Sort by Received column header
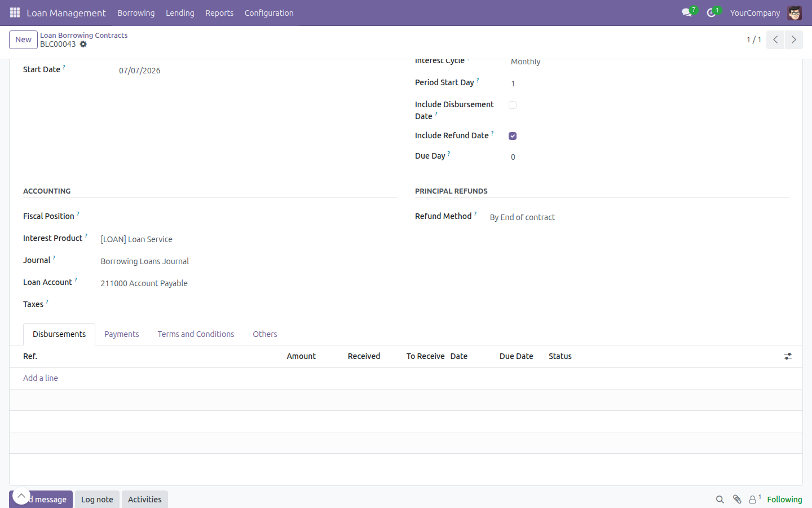The height and width of the screenshot is (508, 812). tap(364, 356)
